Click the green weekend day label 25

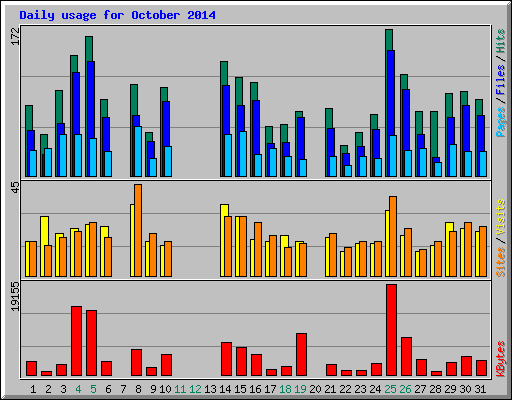click(390, 389)
